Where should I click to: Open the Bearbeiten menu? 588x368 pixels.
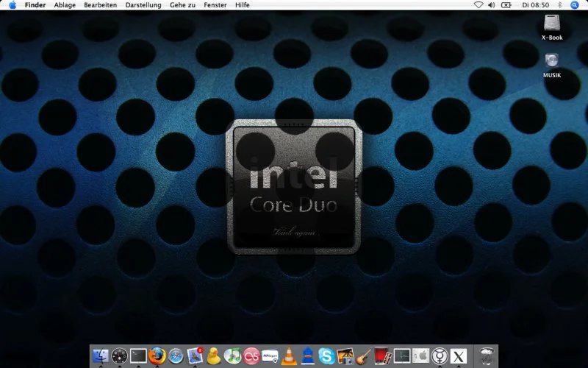(x=100, y=5)
